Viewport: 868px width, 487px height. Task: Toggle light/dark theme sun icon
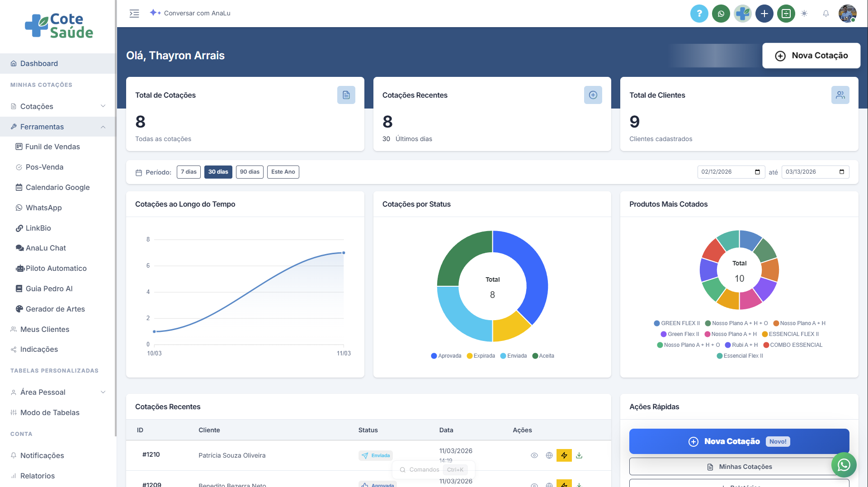click(804, 14)
